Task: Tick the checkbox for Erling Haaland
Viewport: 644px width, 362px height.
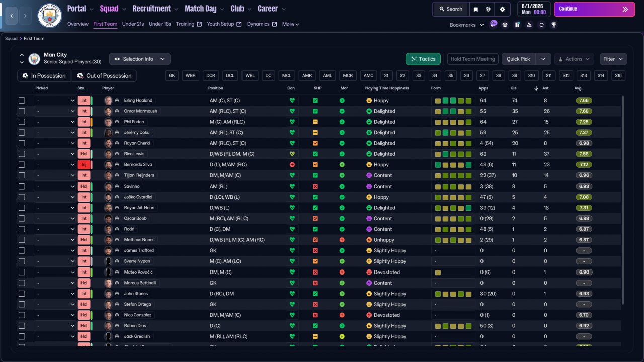Action: point(22,101)
